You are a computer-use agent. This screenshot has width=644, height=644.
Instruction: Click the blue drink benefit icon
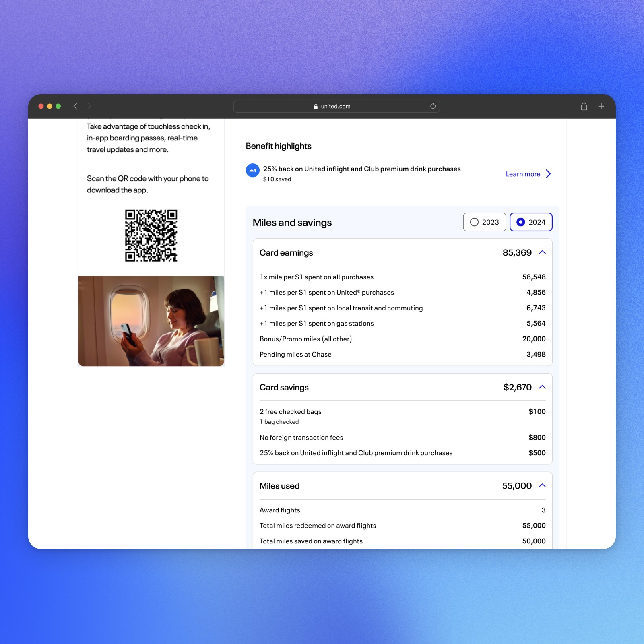(252, 170)
